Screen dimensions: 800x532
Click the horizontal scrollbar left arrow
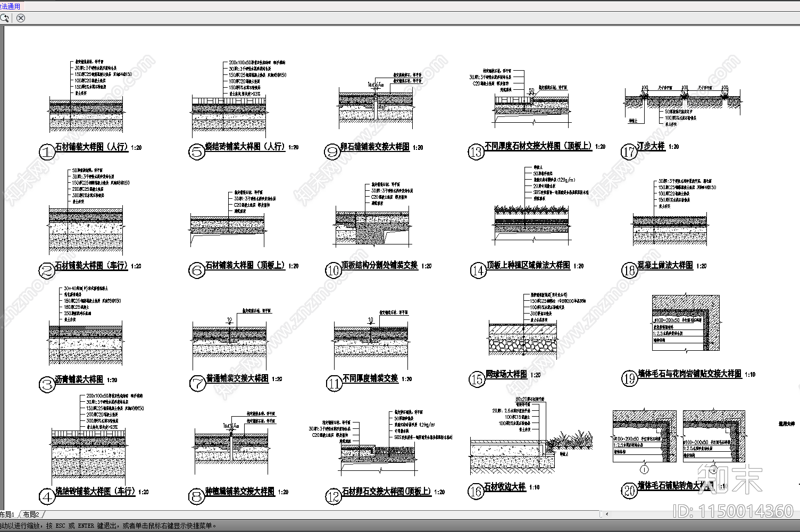click(x=607, y=514)
